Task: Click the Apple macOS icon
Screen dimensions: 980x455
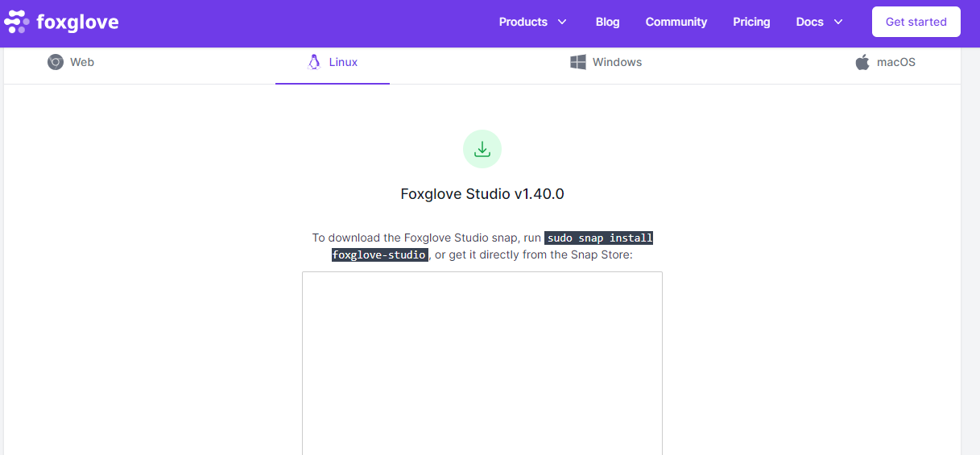Action: [x=862, y=62]
